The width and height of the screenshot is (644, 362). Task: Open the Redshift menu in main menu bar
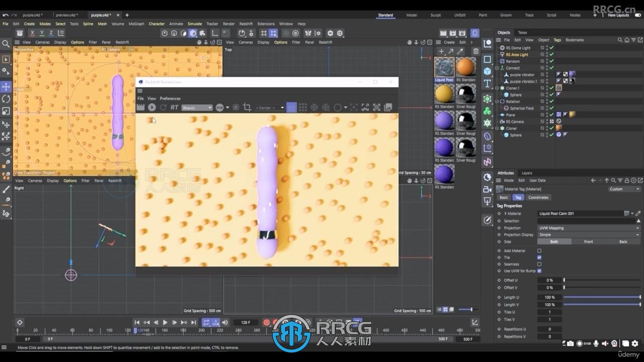point(246,24)
